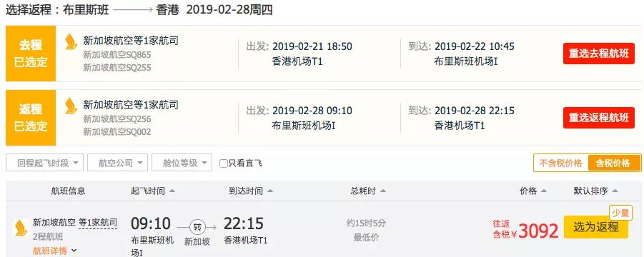Sort by total duration arrow icon
Viewport: 644px width, 257px height.
[x=383, y=191]
